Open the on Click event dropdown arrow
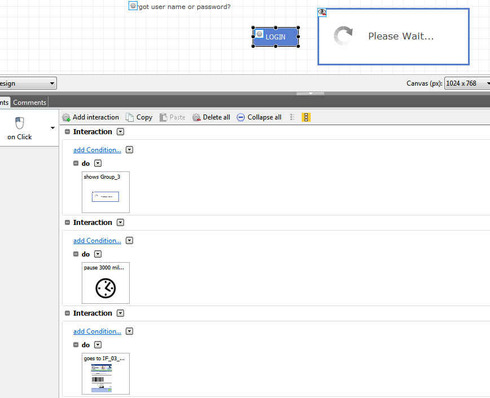 tap(52, 128)
